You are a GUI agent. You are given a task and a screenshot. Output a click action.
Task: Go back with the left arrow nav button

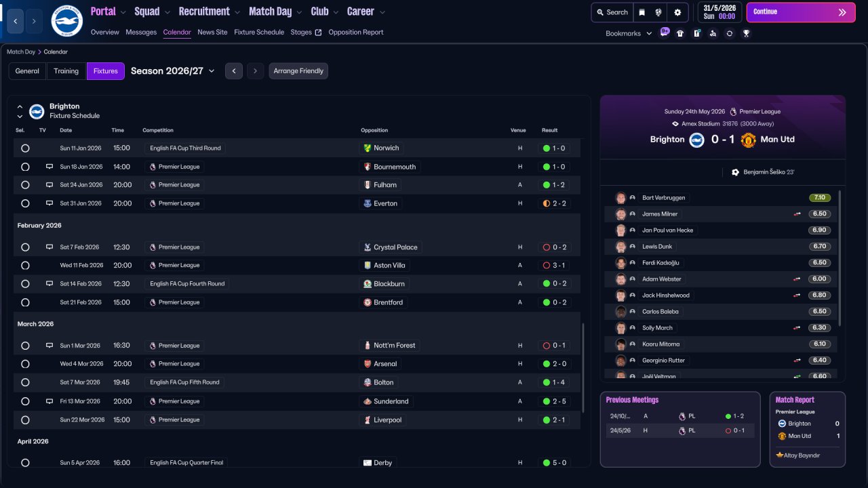click(x=16, y=22)
